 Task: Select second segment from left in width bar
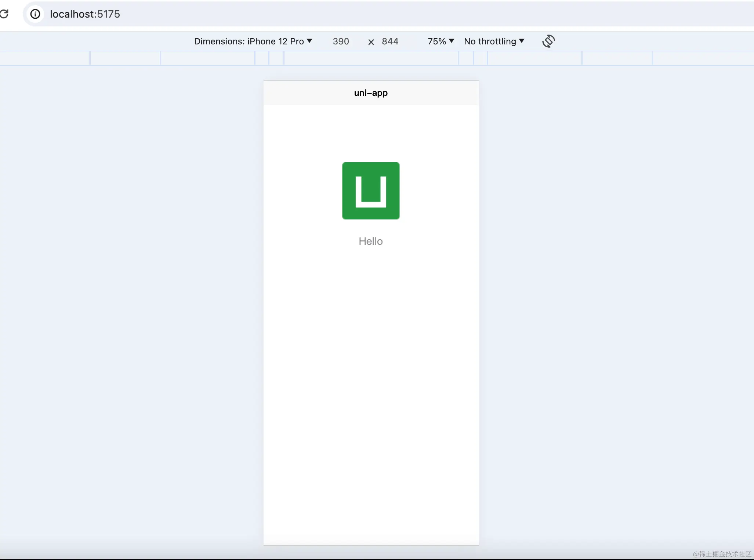pos(125,58)
